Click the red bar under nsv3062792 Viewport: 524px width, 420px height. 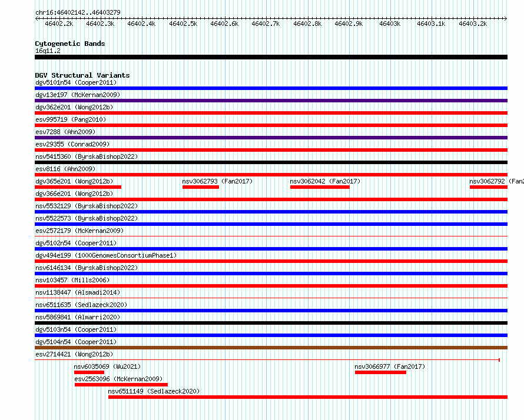coord(489,187)
